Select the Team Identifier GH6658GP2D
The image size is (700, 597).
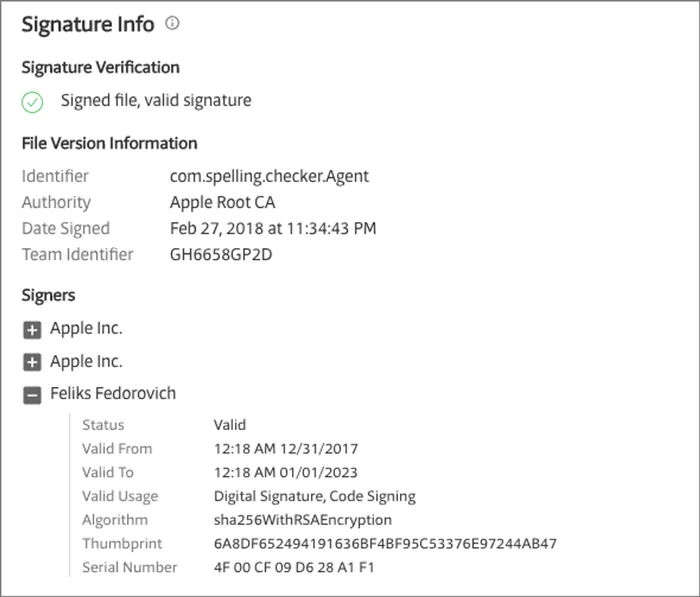[221, 254]
